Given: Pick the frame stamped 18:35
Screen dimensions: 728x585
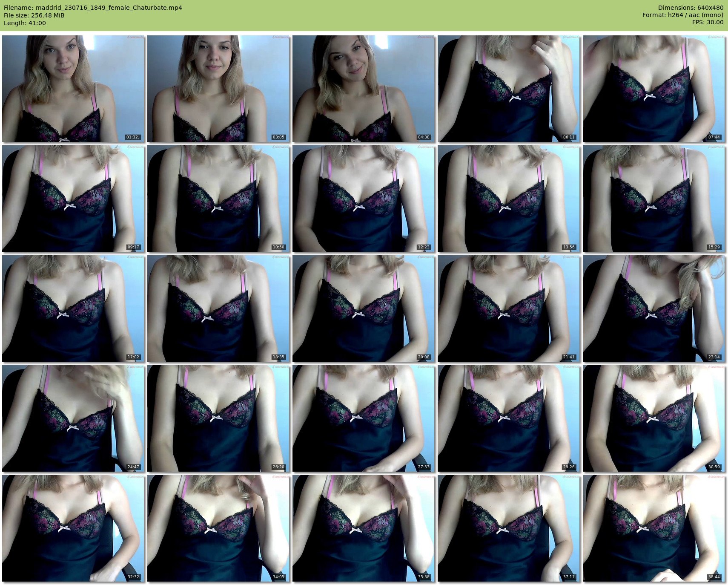Looking at the screenshot, I should pos(218,308).
